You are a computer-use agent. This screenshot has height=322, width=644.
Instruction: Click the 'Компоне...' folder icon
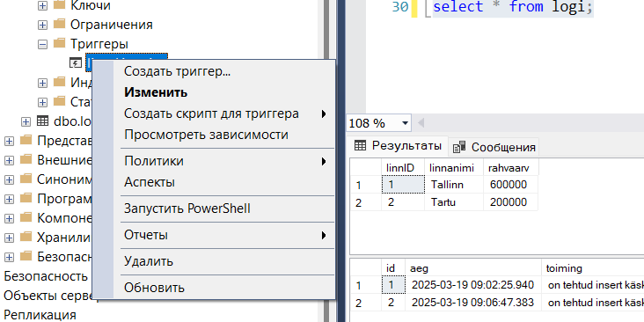coord(26,216)
